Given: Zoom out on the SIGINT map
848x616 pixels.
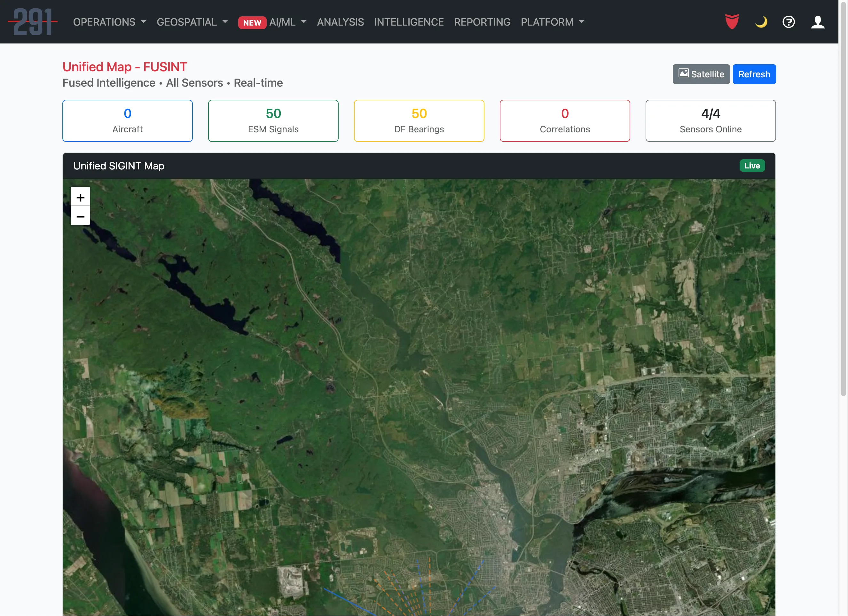Looking at the screenshot, I should click(80, 216).
